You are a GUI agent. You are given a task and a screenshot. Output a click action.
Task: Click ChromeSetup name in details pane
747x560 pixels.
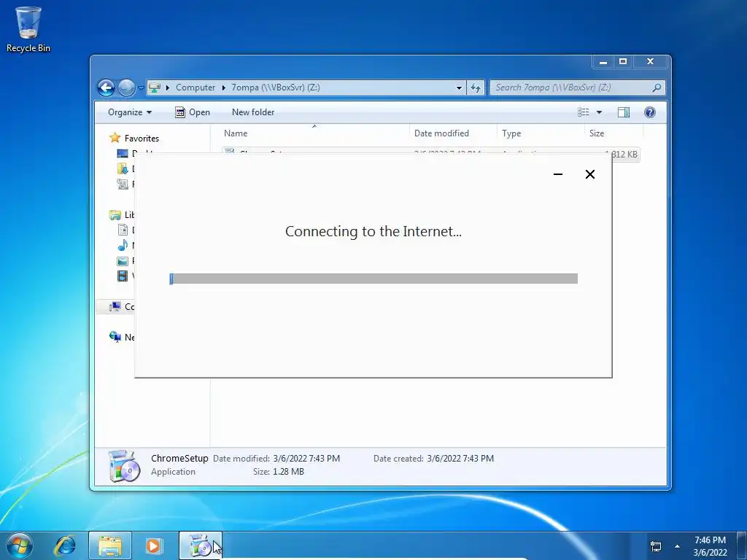click(179, 459)
